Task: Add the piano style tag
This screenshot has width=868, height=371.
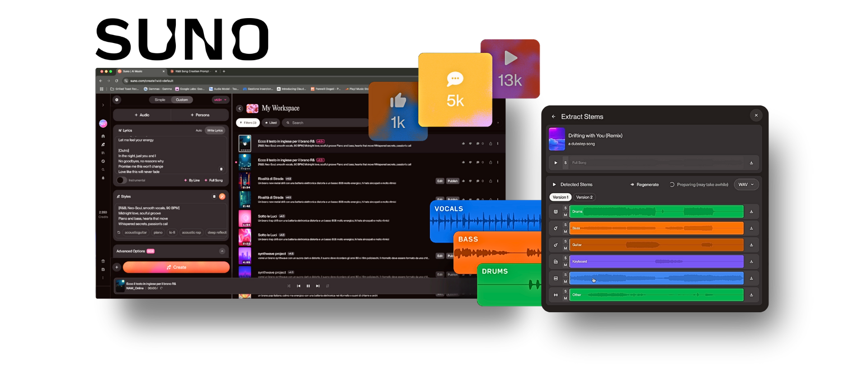Action: pyautogui.click(x=158, y=233)
